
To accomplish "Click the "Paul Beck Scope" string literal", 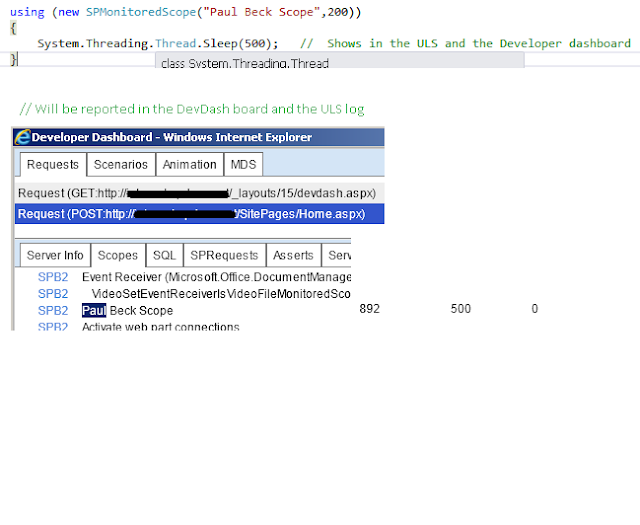I will click(x=262, y=12).
